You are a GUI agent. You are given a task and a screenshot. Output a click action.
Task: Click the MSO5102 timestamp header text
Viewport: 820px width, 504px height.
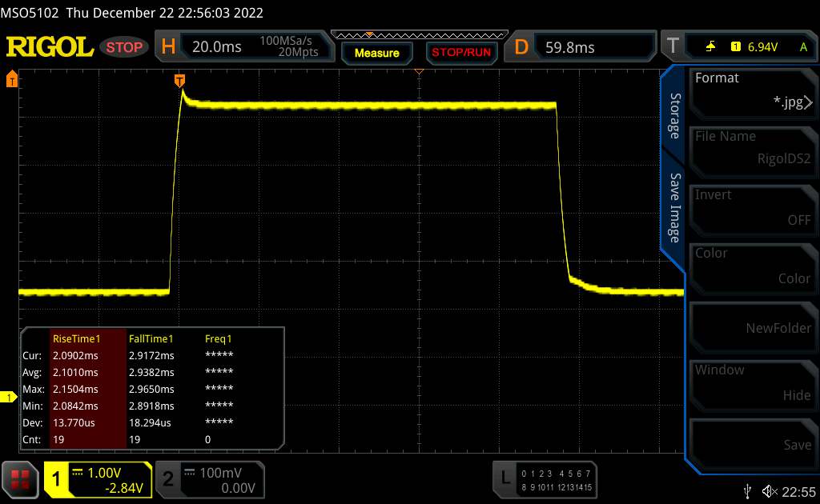(x=132, y=13)
